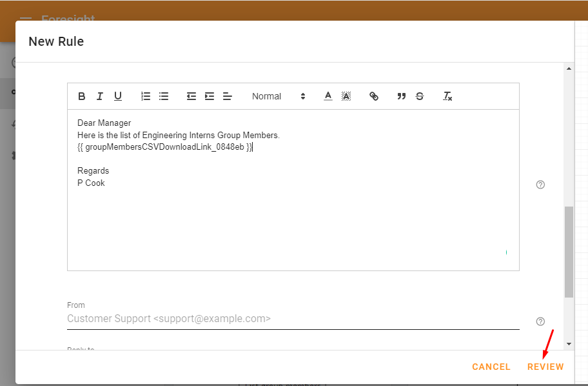588x386 pixels.
Task: Open the background highlight color picker
Action: (x=346, y=97)
